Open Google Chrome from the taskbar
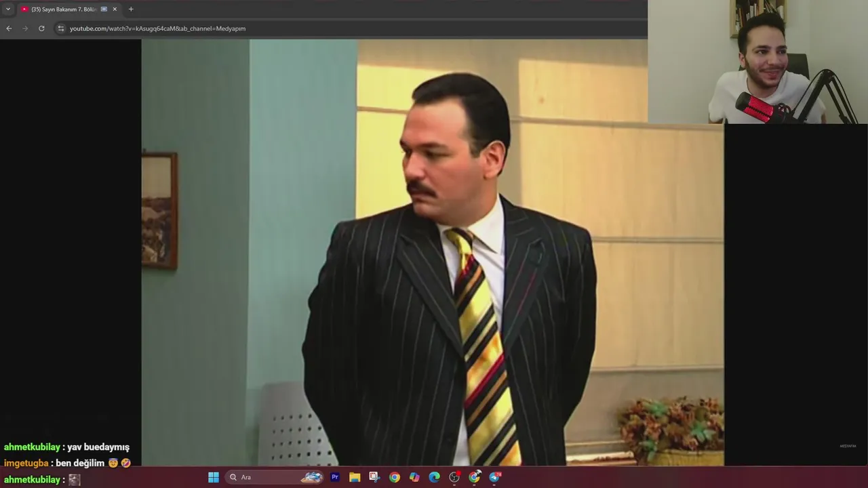868x488 pixels. click(x=395, y=477)
